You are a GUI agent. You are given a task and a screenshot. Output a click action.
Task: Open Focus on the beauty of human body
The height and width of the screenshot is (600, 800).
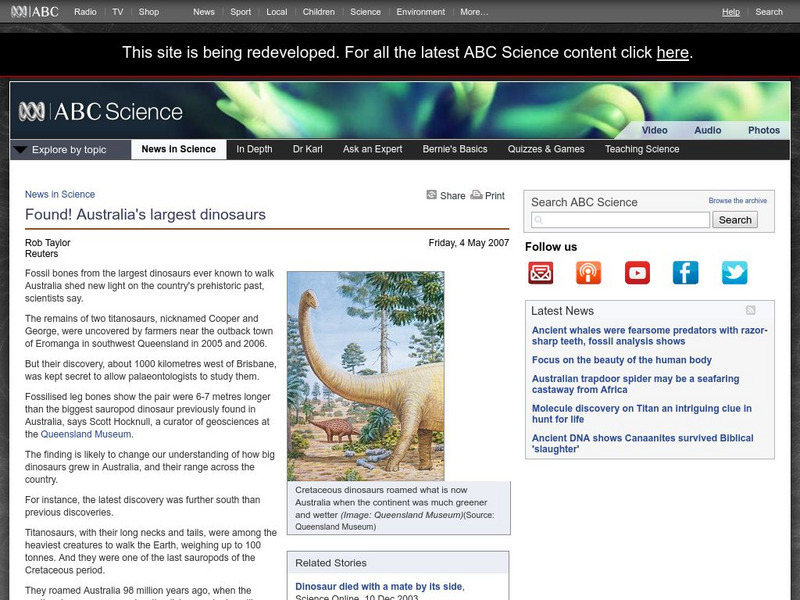(x=621, y=360)
